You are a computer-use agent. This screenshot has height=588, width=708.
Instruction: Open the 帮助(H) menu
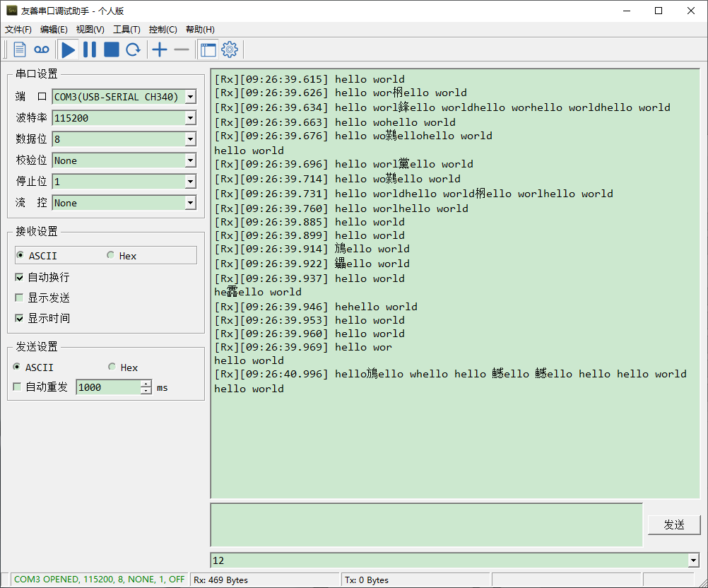coord(200,30)
